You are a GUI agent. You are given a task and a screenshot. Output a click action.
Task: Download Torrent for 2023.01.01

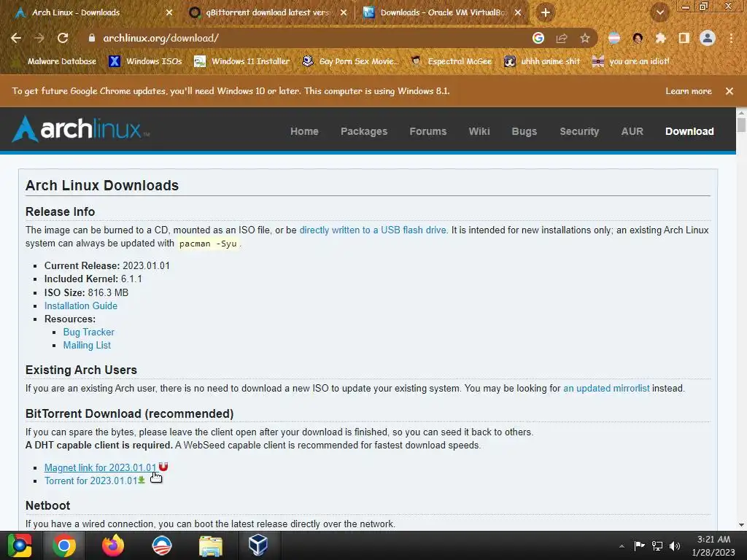tap(91, 481)
